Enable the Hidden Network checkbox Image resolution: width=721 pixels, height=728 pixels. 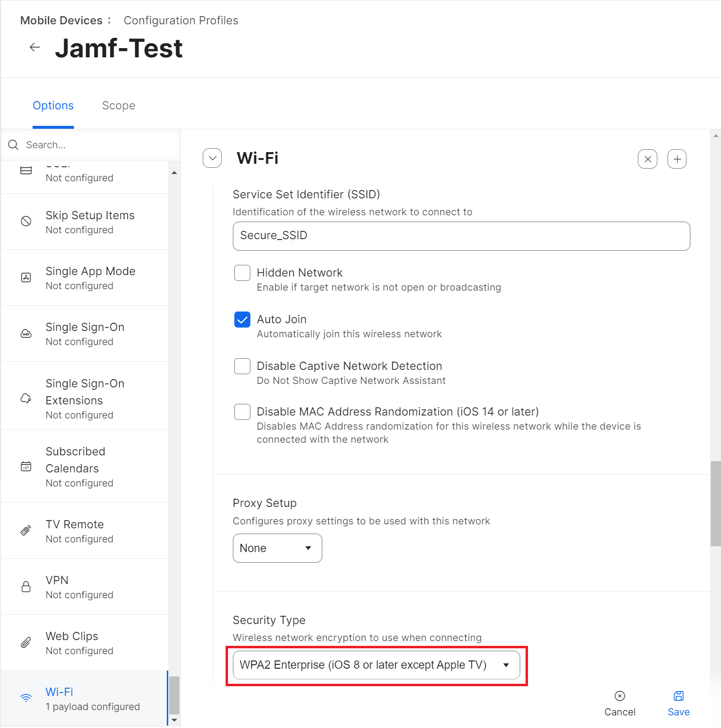click(x=242, y=273)
